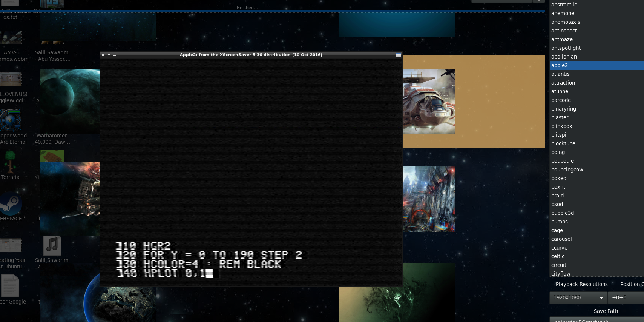Select bubble3d in the screensaver list
Image resolution: width=644 pixels, height=322 pixels.
596,213
